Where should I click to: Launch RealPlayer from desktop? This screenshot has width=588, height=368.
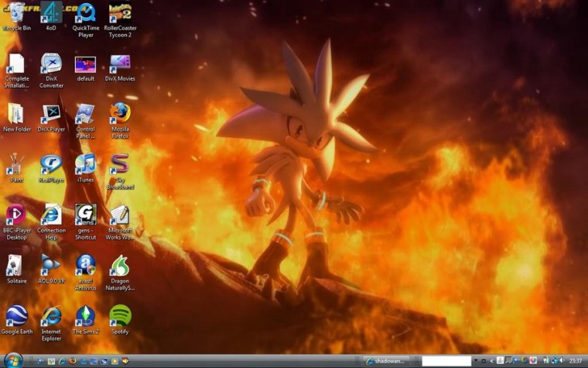[51, 169]
